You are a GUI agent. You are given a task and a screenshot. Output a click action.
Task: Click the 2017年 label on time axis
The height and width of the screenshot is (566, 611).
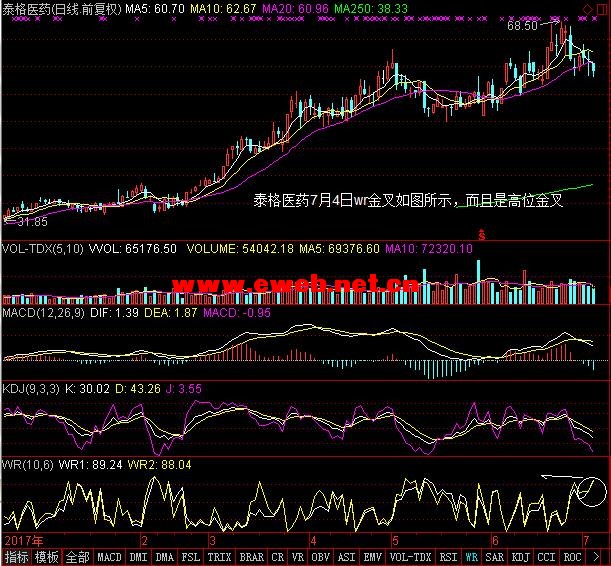(x=24, y=541)
